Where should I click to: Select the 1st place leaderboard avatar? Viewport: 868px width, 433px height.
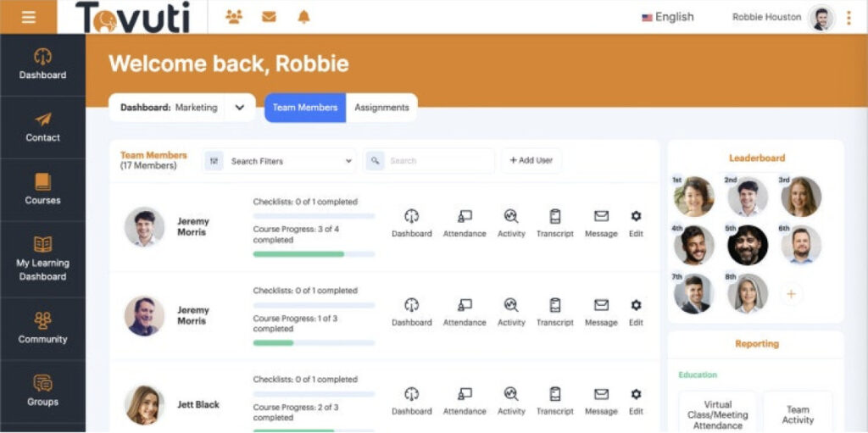click(694, 197)
